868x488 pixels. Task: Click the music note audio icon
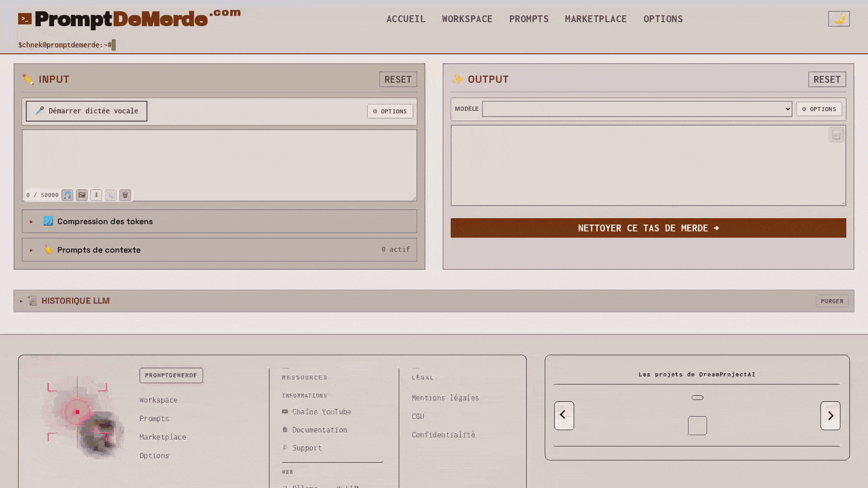(67, 195)
